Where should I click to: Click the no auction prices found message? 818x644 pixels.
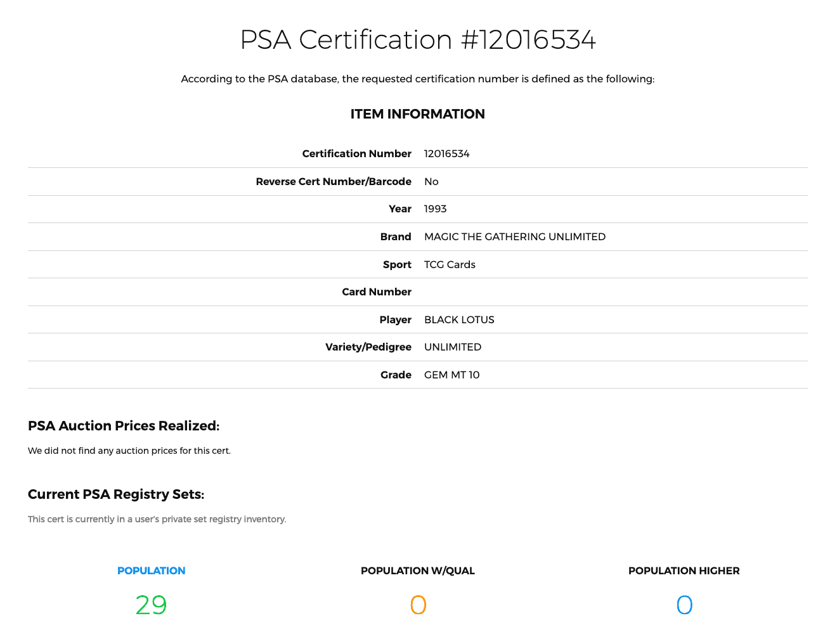[129, 451]
